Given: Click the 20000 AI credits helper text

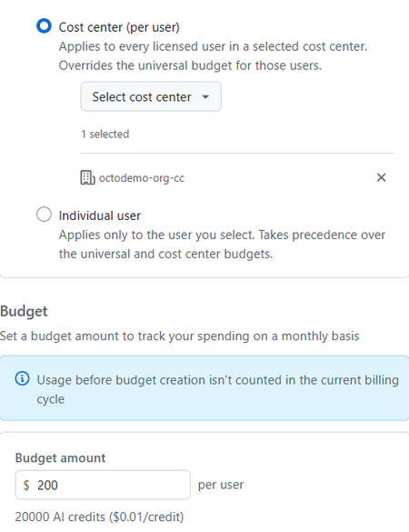Looking at the screenshot, I should (x=99, y=517).
